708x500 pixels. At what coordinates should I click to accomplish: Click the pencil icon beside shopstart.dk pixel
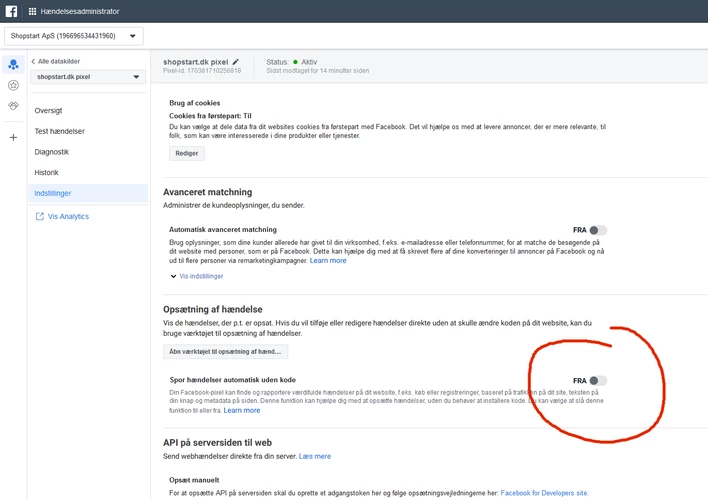[x=235, y=62]
